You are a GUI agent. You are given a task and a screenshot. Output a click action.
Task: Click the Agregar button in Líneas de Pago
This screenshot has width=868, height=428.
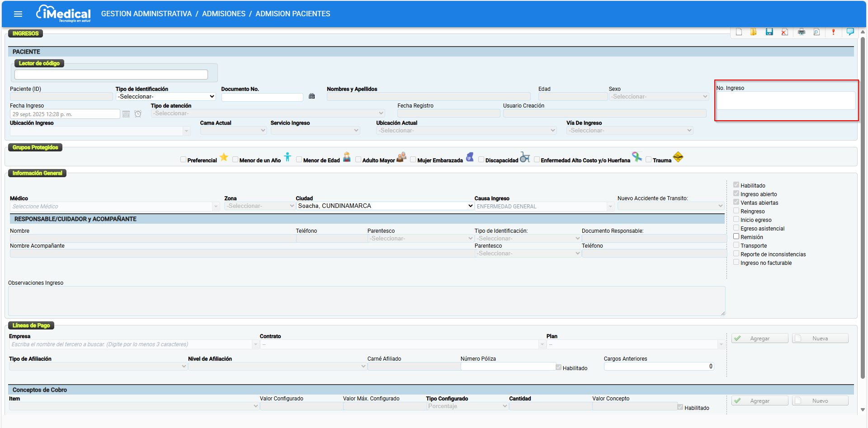tap(759, 339)
